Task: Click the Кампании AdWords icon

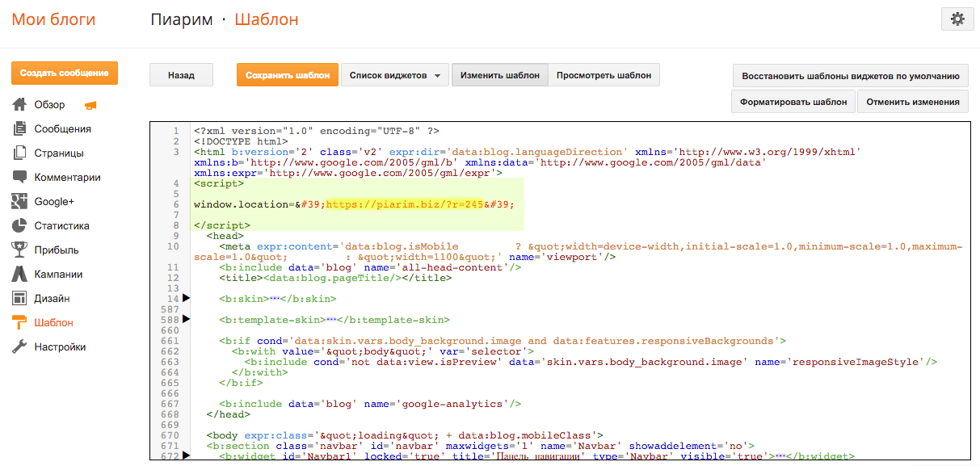Action: [x=19, y=275]
